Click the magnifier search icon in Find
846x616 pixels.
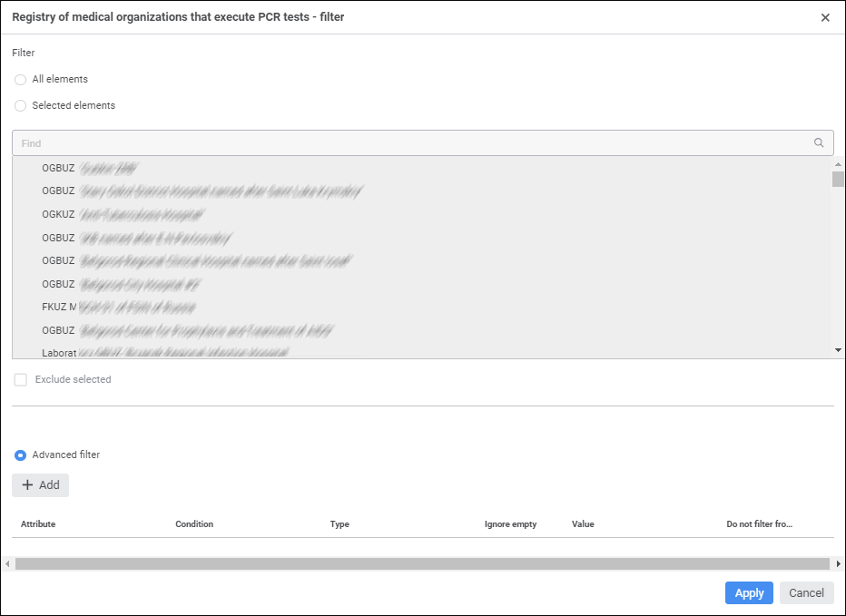819,143
